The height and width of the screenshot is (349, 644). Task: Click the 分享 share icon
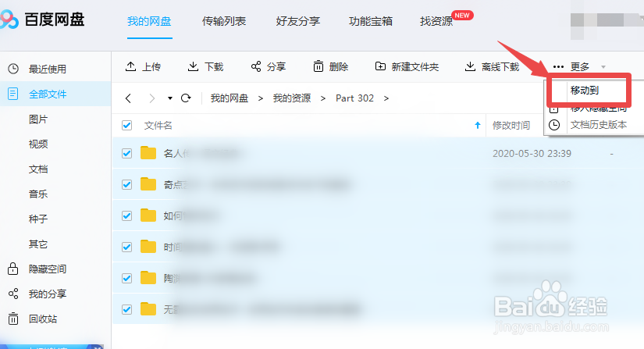click(x=256, y=66)
